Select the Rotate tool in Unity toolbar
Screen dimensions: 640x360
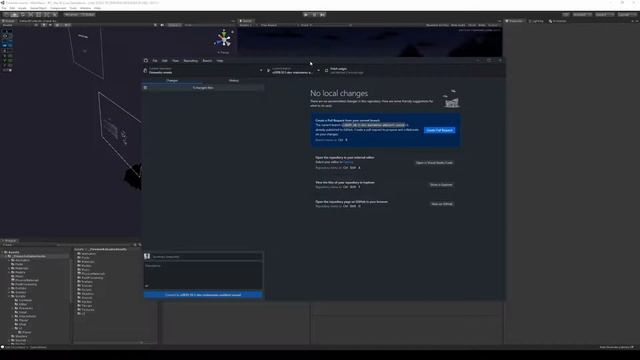(x=22, y=15)
